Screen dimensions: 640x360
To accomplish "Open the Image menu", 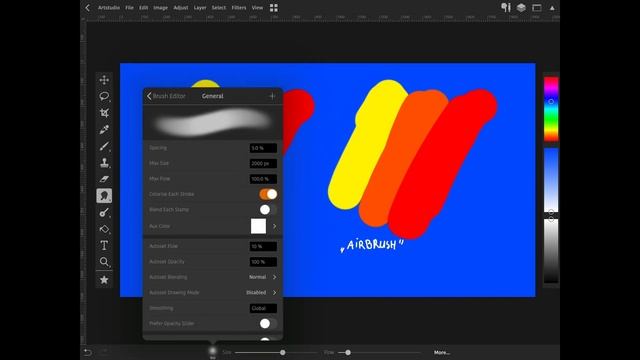I will (160, 8).
